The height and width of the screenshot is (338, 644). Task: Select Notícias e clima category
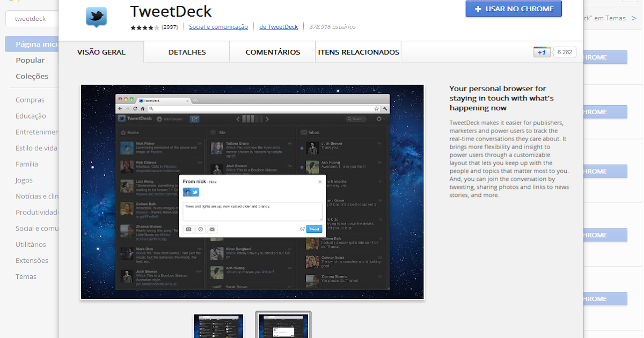(36, 196)
